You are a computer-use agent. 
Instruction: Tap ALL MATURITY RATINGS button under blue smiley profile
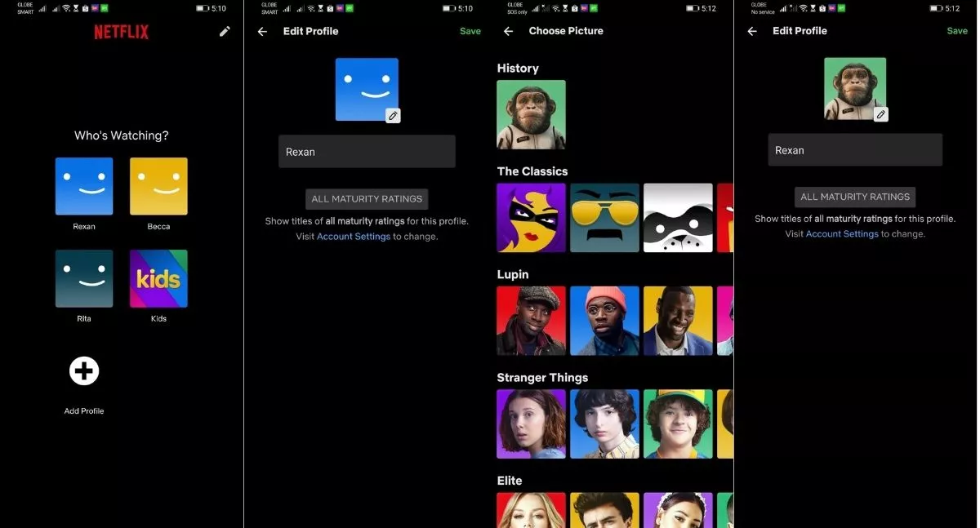[x=367, y=199]
